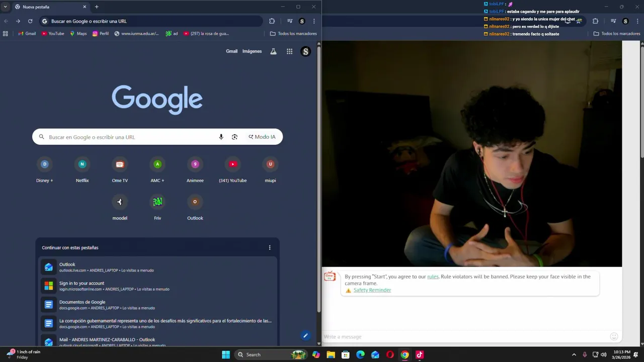Open 'Documentos de Google' tab suggestion
Screen dimensions: 644x362
[x=158, y=305]
